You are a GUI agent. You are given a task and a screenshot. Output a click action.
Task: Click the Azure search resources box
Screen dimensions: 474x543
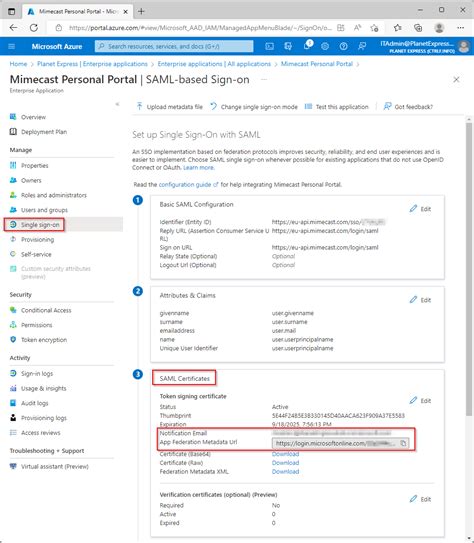(174, 46)
